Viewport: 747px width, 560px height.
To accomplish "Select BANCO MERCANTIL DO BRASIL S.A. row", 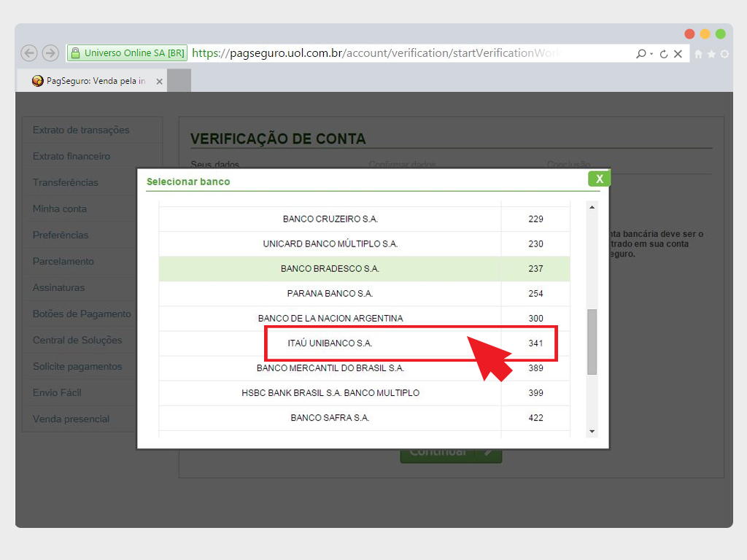I will tap(365, 368).
